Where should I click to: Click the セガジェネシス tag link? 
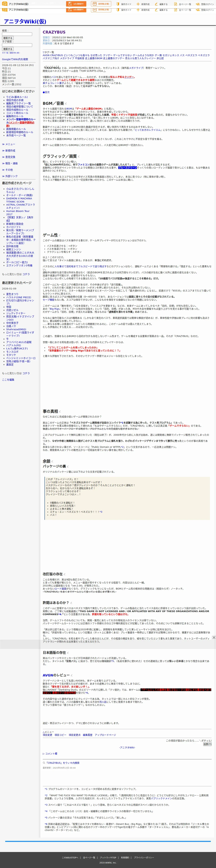(171, 55)
